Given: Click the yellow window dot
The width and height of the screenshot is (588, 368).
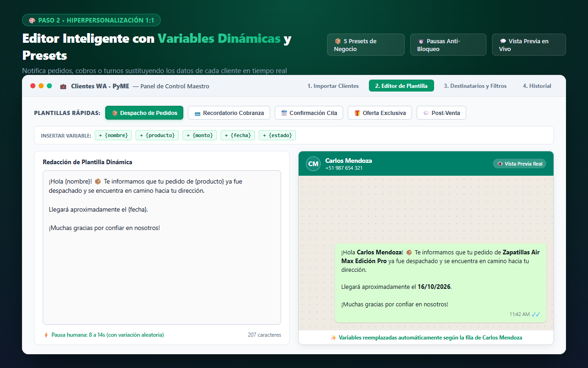Looking at the screenshot, I should click(41, 86).
